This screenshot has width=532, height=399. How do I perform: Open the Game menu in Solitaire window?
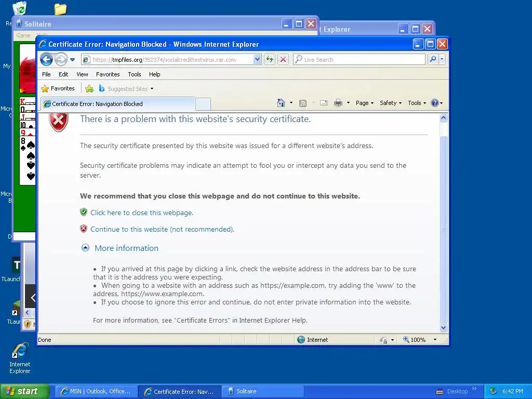23,35
